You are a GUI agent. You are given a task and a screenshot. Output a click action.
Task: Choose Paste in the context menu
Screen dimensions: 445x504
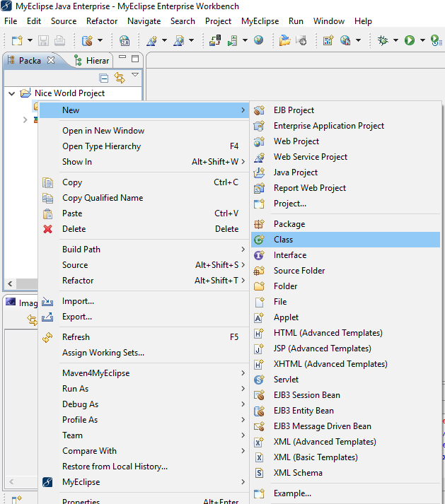pos(144,213)
